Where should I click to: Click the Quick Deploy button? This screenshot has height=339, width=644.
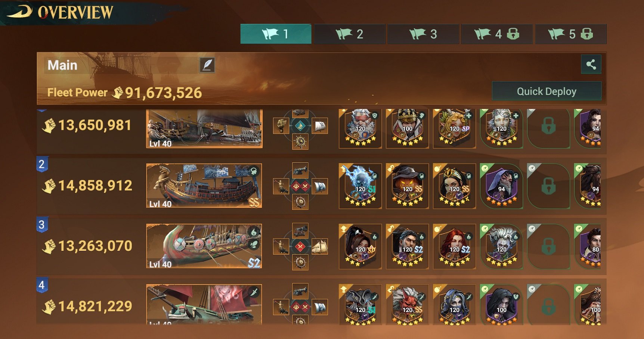click(x=547, y=91)
